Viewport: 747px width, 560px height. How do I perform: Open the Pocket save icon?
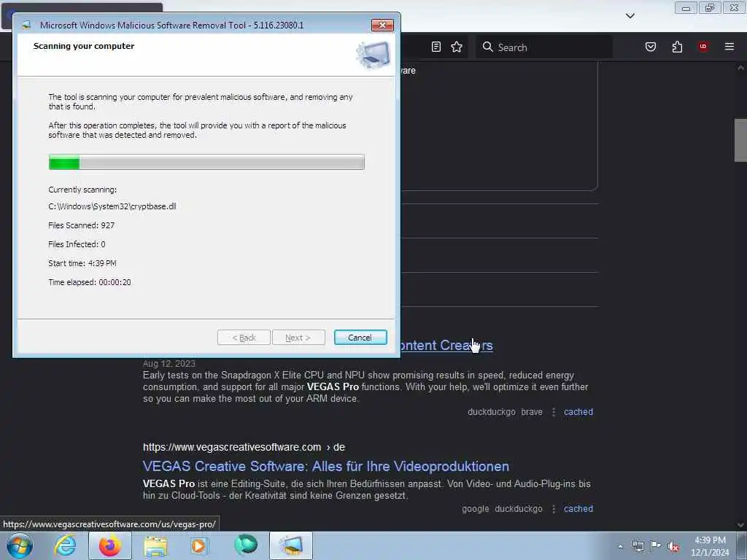tap(650, 47)
